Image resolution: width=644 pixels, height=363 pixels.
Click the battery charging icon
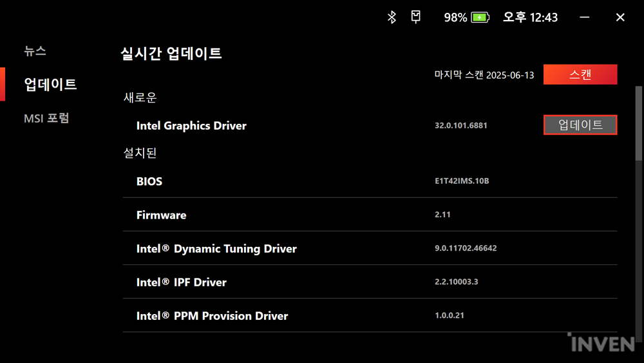point(480,17)
